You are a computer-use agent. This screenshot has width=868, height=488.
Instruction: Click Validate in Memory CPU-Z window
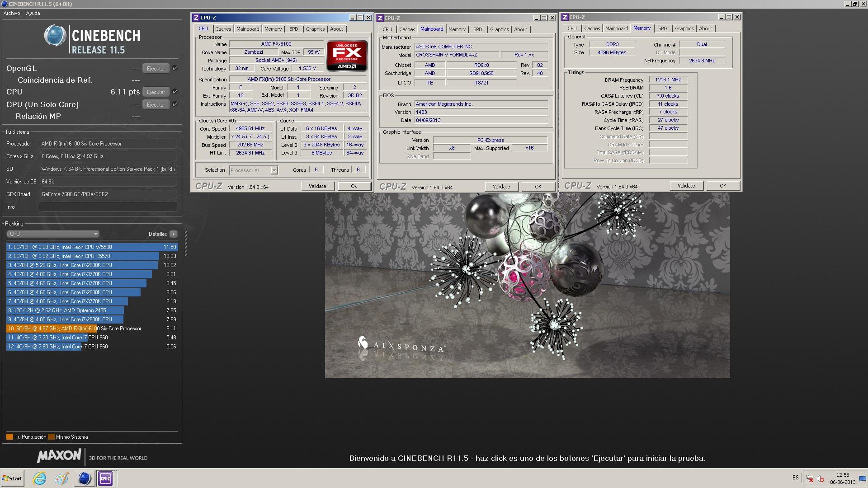pos(686,186)
